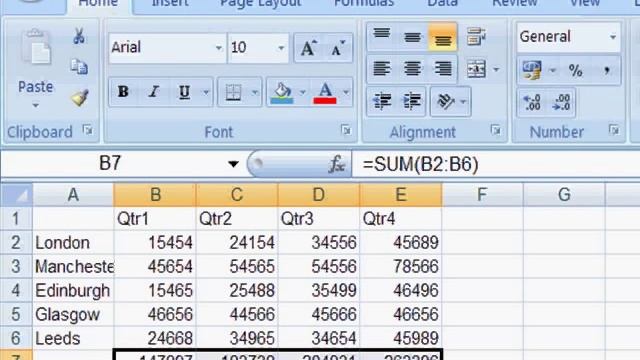The height and width of the screenshot is (360, 640).
Task: Center text horizontally
Action: coord(412,69)
